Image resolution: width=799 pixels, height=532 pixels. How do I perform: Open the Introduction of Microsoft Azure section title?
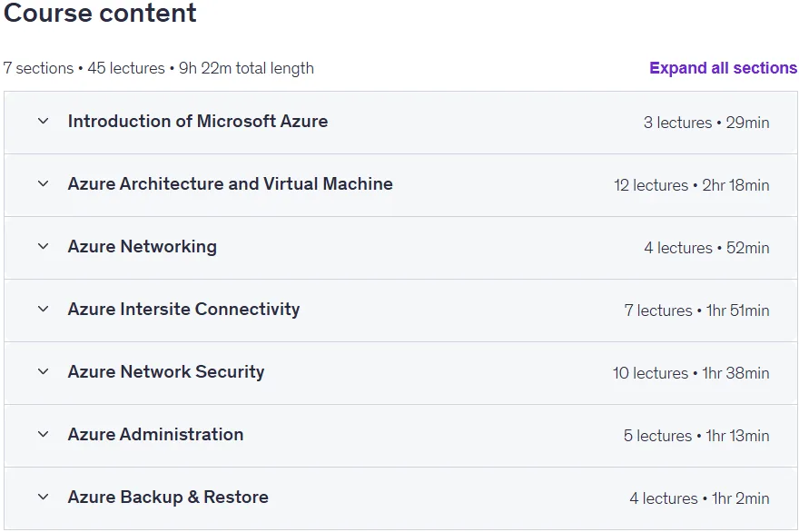(198, 122)
